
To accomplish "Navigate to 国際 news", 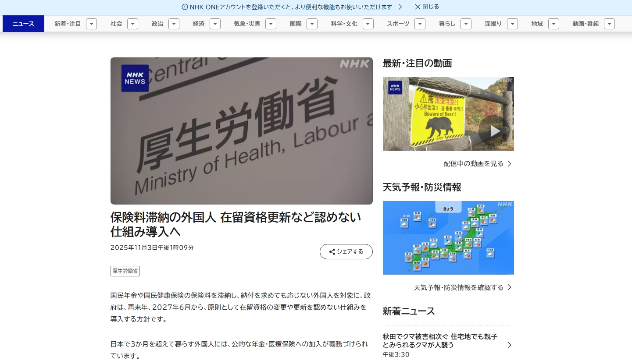I will click(x=296, y=24).
